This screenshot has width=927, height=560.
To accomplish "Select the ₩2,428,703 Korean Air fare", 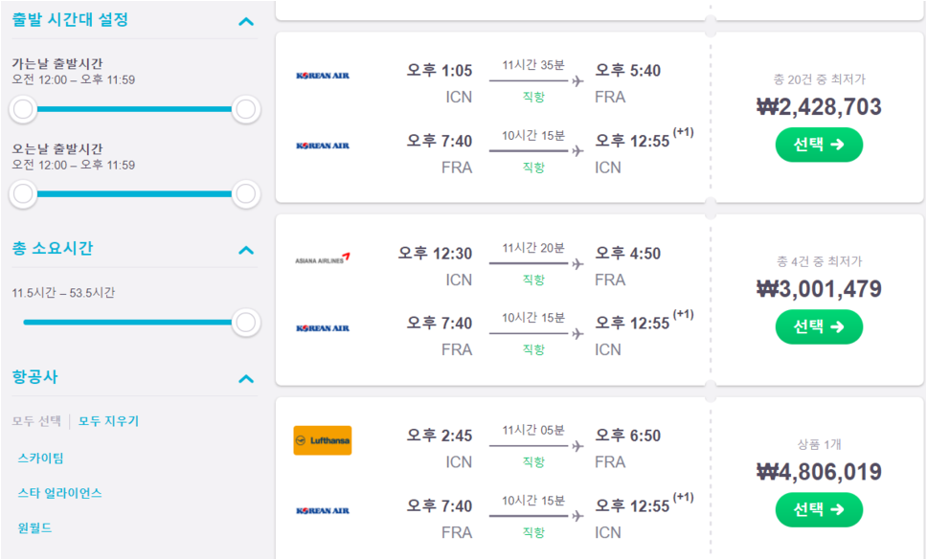I will pos(819,145).
